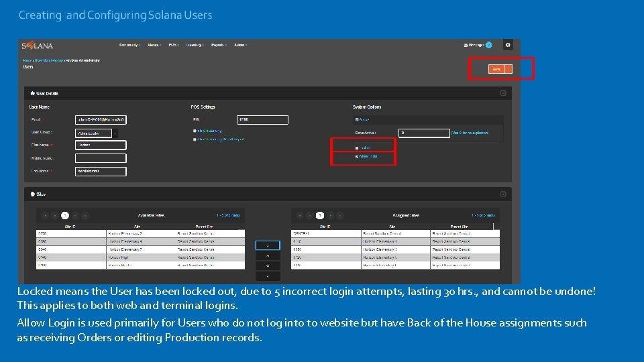The image size is (644, 362).
Task: Select the CENTRAL row in Assigned Sites
Action: pyautogui.click(x=396, y=233)
